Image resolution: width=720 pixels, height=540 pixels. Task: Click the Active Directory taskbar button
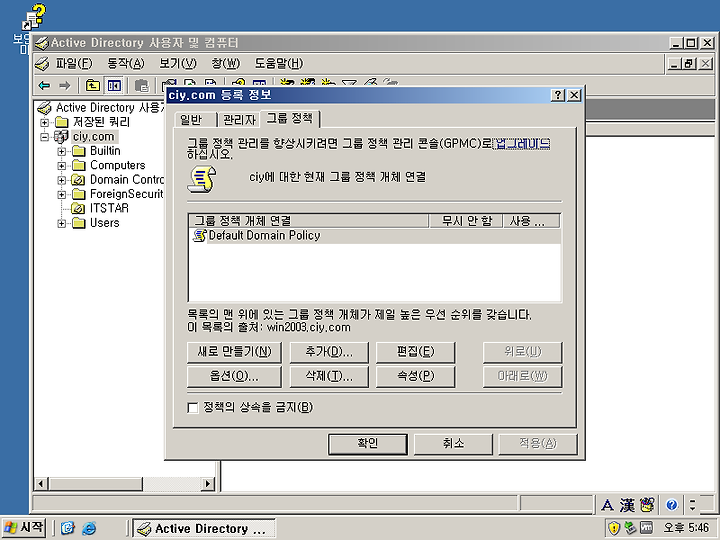point(204,529)
